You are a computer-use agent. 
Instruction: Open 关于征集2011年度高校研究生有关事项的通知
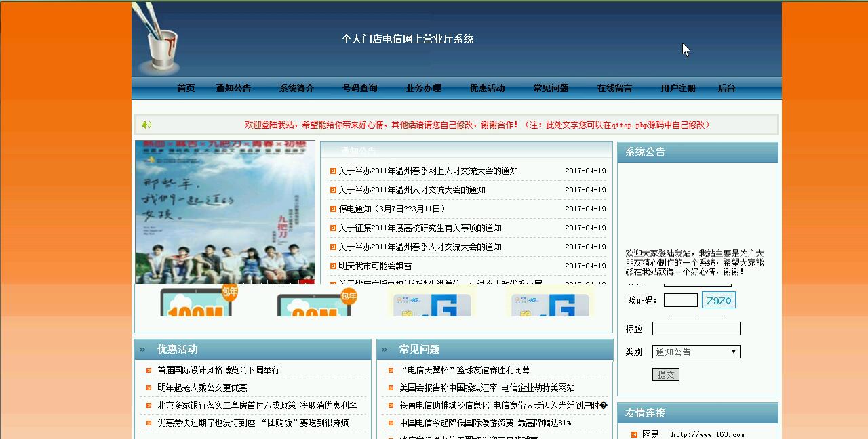(420, 228)
